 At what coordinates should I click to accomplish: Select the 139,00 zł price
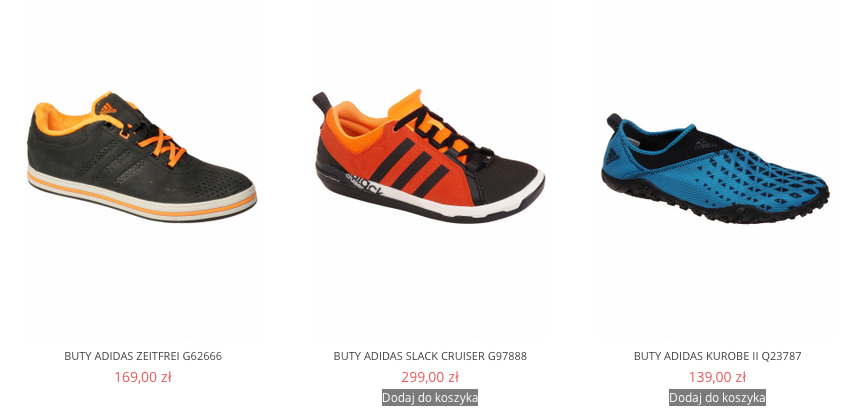click(x=718, y=377)
